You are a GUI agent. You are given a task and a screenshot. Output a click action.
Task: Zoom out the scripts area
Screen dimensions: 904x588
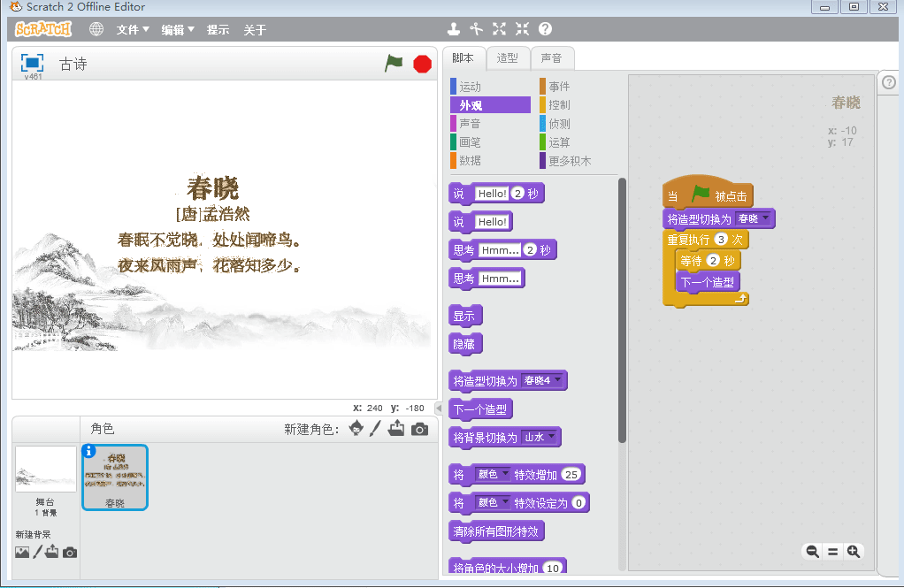click(x=812, y=552)
